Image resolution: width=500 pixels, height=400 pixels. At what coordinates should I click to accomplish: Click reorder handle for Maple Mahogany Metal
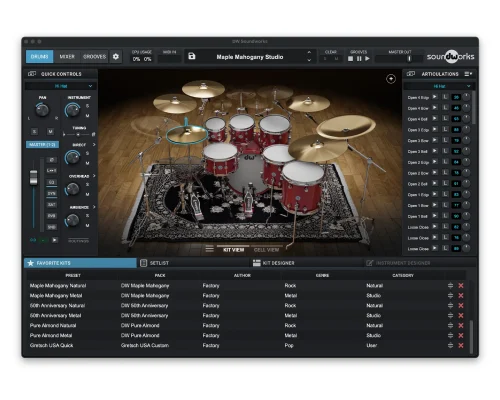point(450,296)
